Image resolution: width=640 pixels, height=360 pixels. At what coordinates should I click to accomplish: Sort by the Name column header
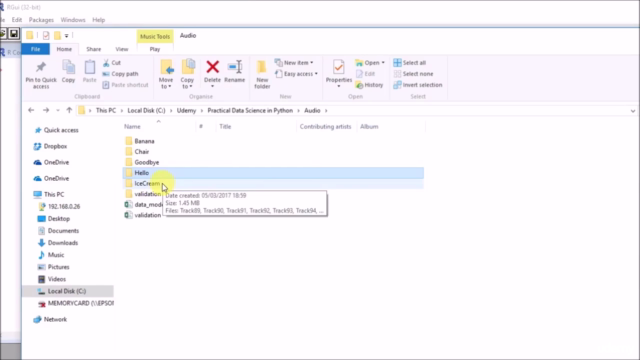point(132,127)
